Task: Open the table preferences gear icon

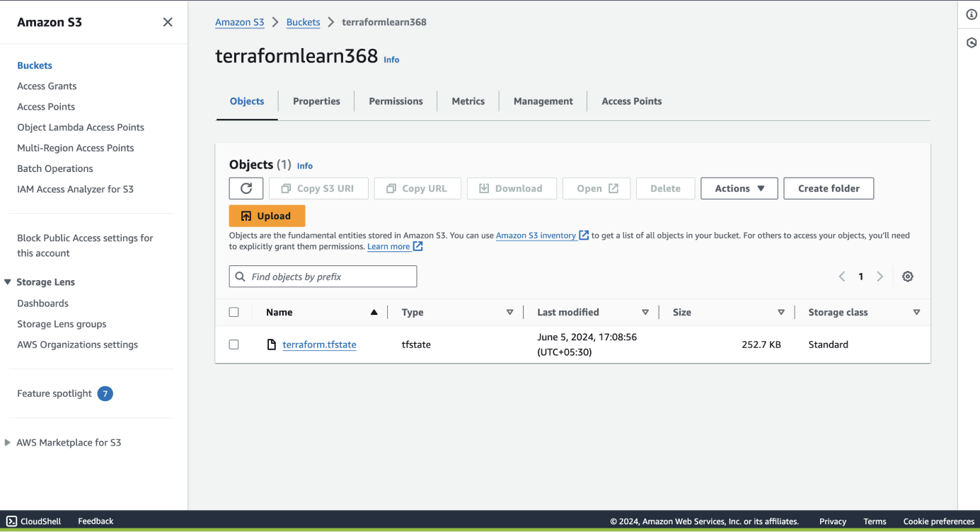Action: point(908,277)
